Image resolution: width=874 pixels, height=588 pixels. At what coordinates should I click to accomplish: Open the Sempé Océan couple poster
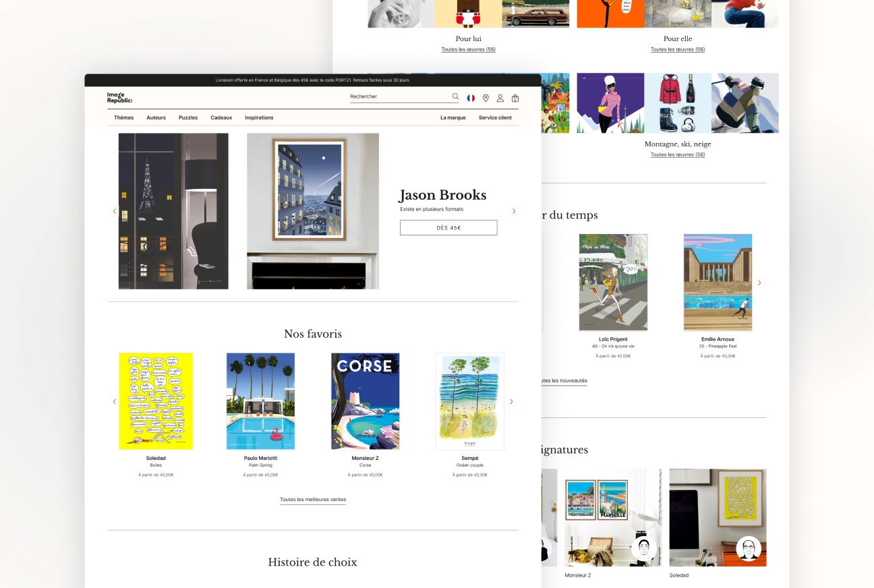pos(469,401)
